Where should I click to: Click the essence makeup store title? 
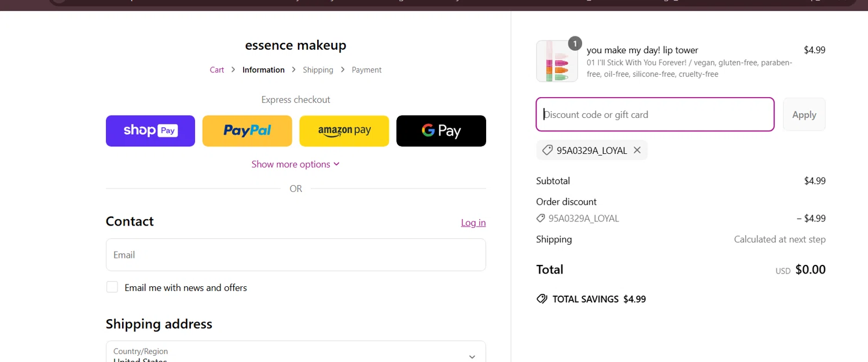pyautogui.click(x=296, y=45)
